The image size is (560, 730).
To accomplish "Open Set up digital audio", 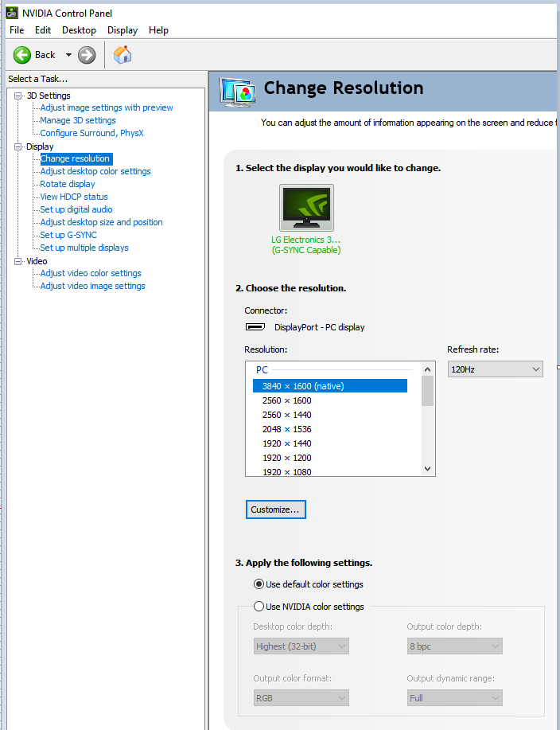I will [76, 209].
